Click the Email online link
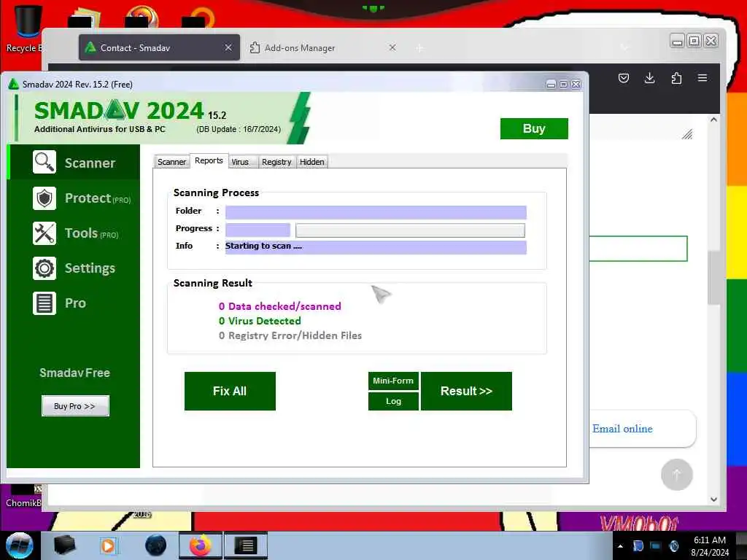This screenshot has height=560, width=747. click(x=622, y=429)
